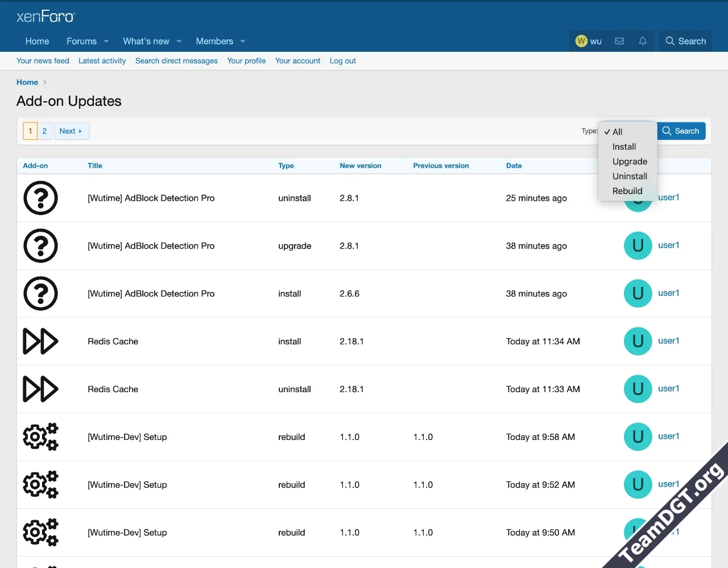The height and width of the screenshot is (568, 728).
Task: Open the direct messages envelope icon
Action: coord(619,41)
